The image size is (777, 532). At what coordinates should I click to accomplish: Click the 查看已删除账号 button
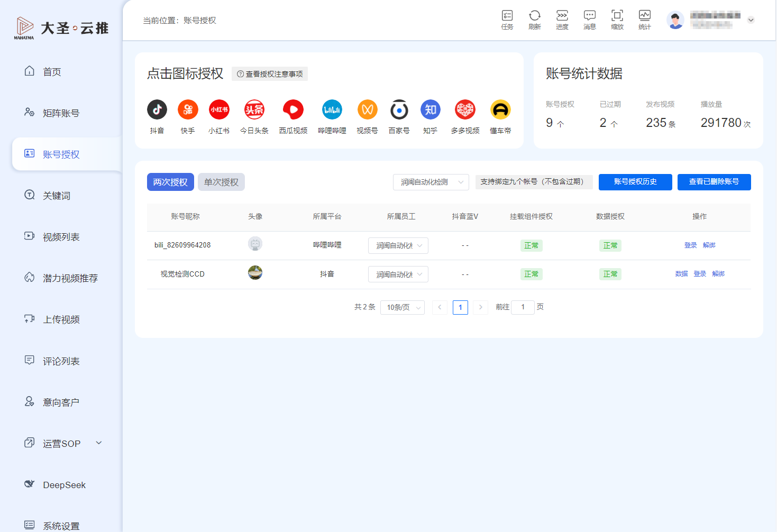pyautogui.click(x=714, y=182)
